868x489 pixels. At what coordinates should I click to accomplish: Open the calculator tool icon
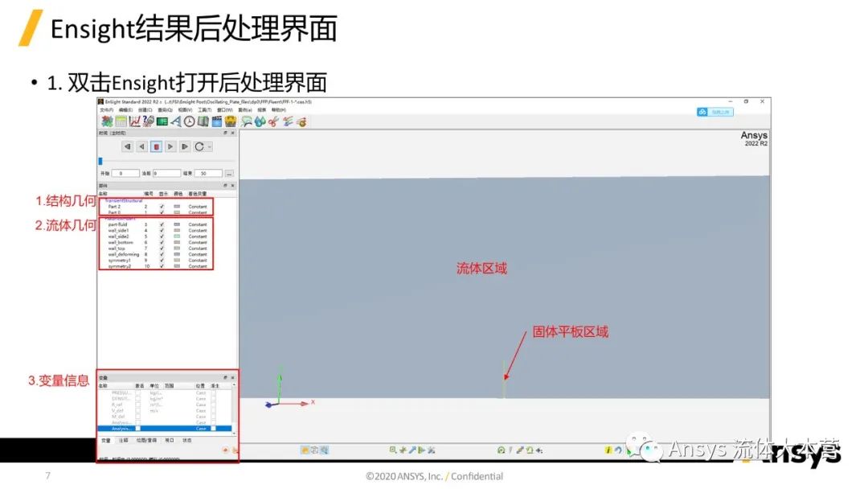(121, 121)
